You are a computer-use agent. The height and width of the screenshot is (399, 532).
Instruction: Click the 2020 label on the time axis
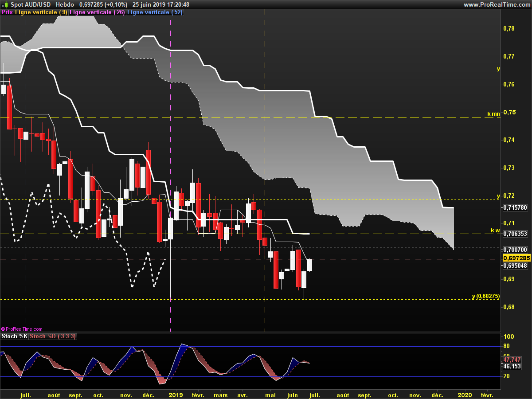coord(465,395)
